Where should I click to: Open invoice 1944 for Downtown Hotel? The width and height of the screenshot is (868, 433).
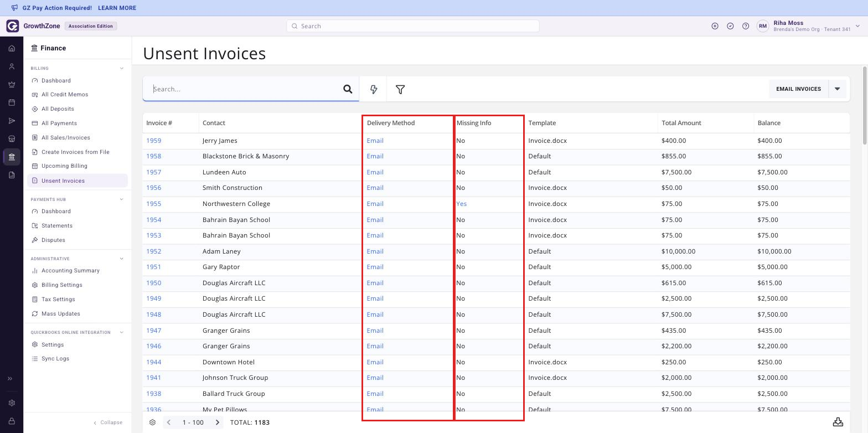[154, 362]
